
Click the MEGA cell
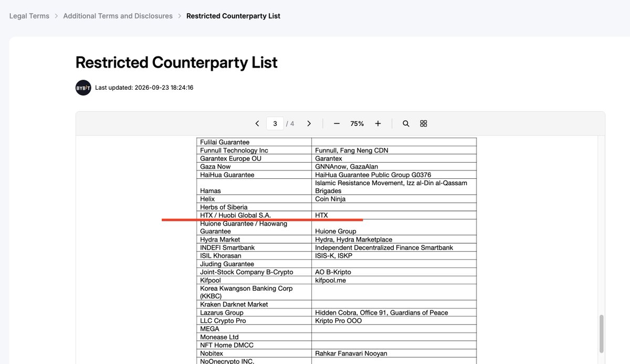click(254, 329)
